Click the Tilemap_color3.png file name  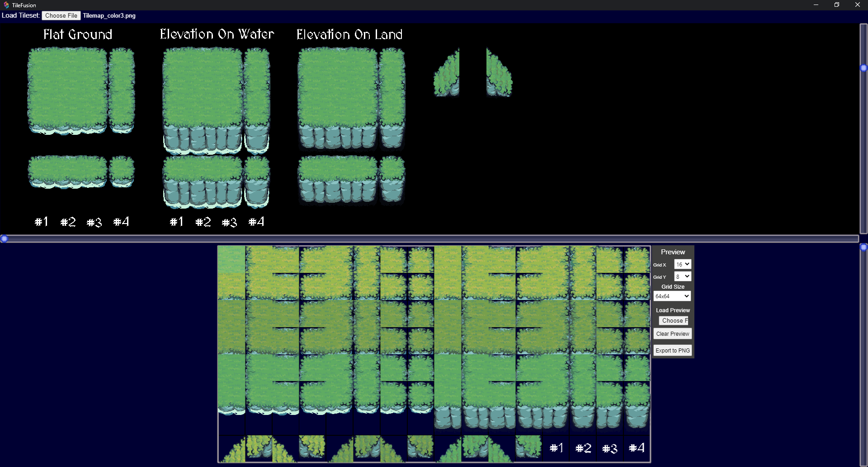(x=109, y=15)
